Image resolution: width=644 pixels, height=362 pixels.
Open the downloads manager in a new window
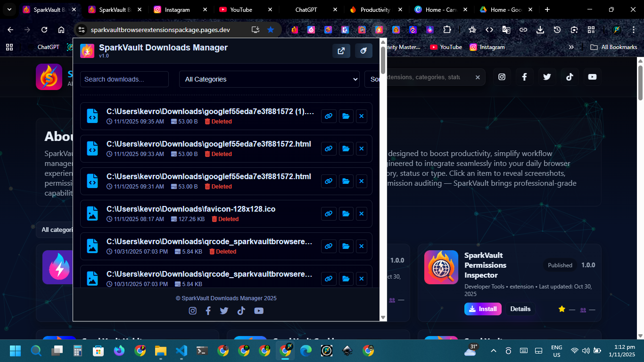pos(341,51)
